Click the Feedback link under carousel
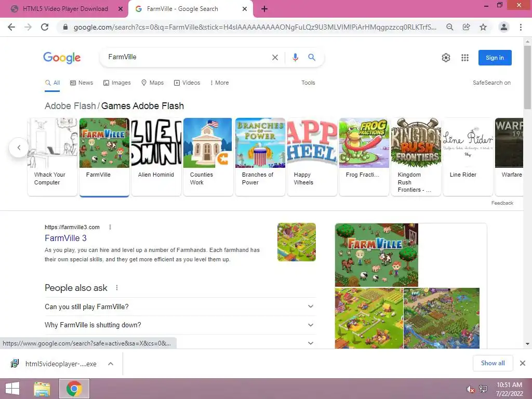The height and width of the screenshot is (399, 532). [502, 203]
